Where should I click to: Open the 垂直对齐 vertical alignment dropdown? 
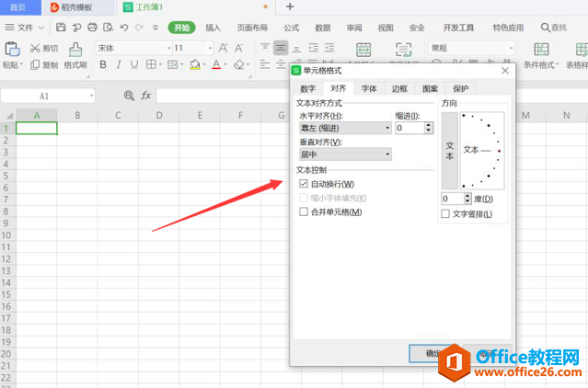345,154
